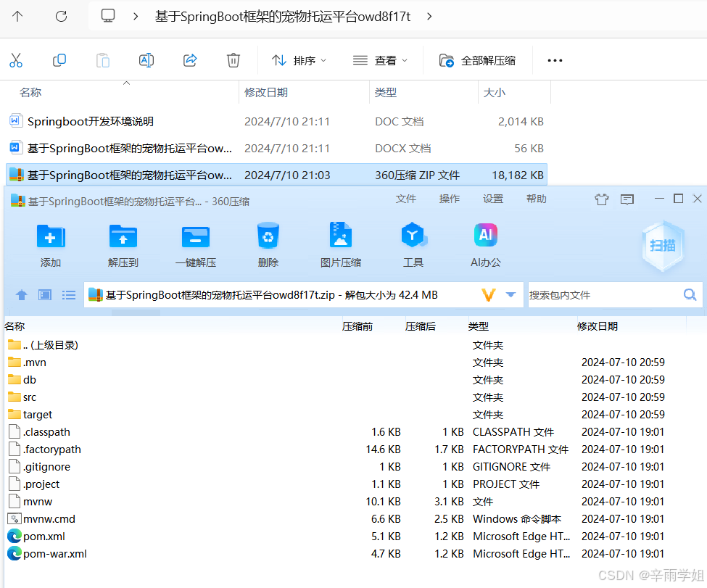Click the 添加 add icon

(51, 236)
